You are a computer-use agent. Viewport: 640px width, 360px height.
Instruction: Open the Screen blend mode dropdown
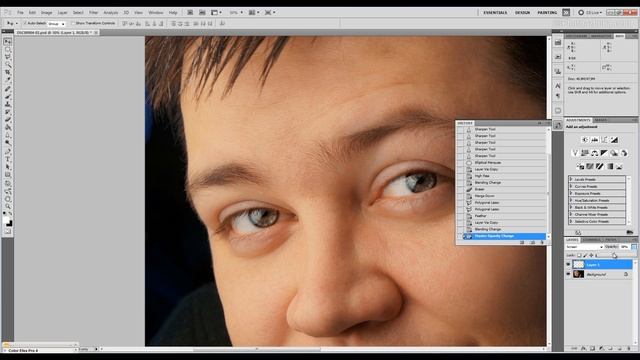tap(584, 247)
